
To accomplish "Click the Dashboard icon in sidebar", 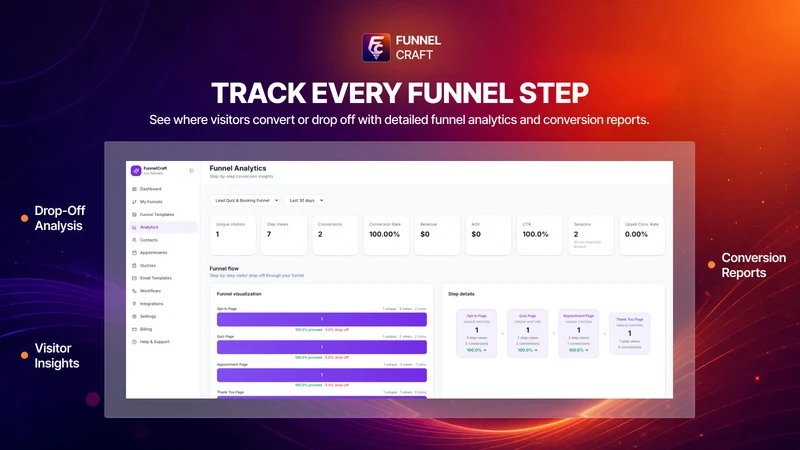I will pyautogui.click(x=134, y=189).
